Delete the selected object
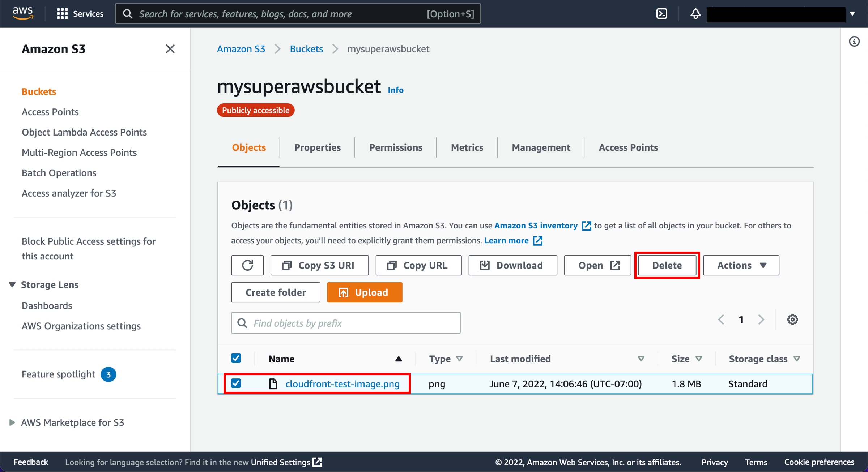The width and height of the screenshot is (868, 472). (x=667, y=265)
